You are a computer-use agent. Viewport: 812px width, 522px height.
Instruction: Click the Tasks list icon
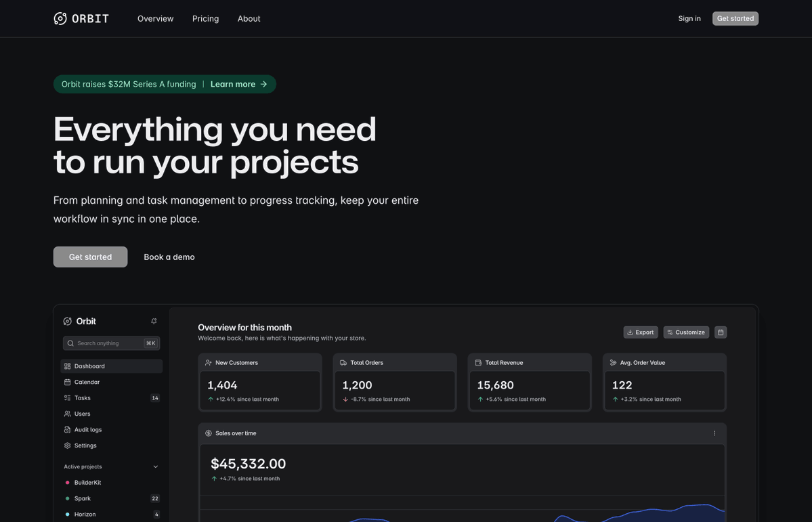tap(67, 397)
